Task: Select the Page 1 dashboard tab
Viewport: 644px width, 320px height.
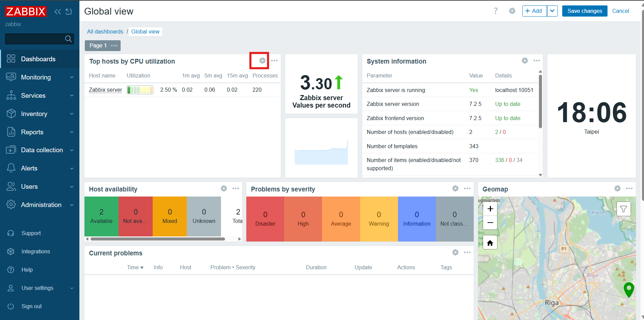Action: click(98, 45)
